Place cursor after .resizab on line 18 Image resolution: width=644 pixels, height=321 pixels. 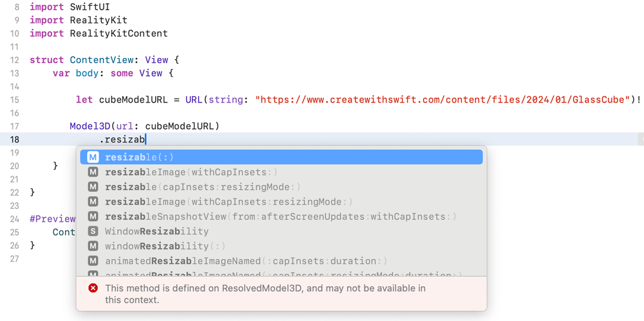pos(147,139)
